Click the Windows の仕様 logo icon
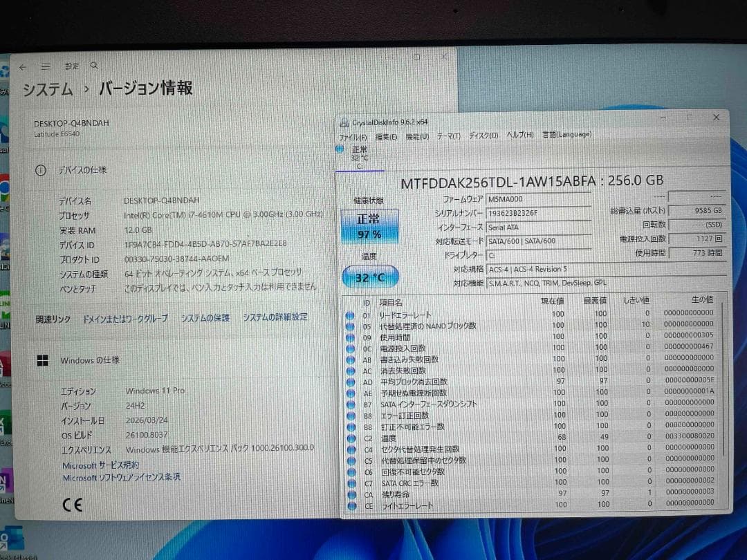Screen dimensions: 747x560 point(44,360)
